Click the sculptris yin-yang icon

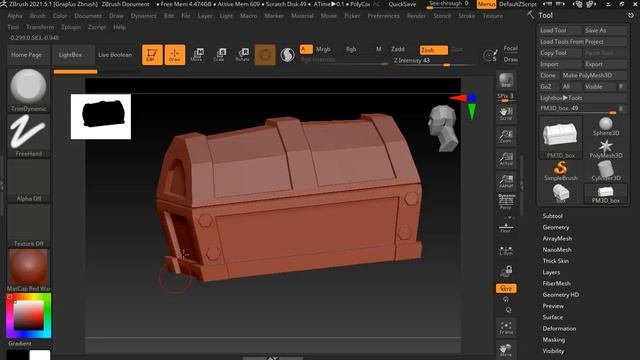(287, 55)
